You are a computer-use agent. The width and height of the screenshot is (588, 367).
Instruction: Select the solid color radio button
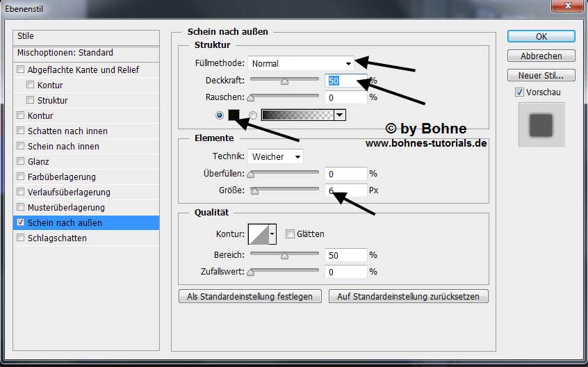click(220, 115)
